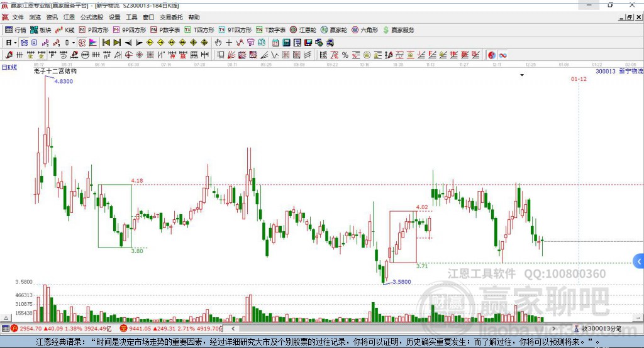Select the crosshair plus cursor tool
This screenshot has width=644, height=348.
[229, 42]
